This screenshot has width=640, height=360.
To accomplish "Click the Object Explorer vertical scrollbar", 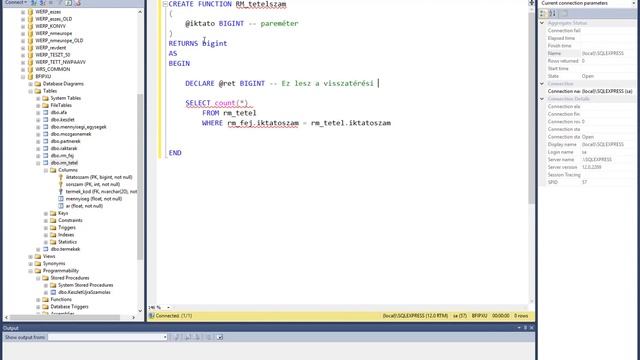I will 140,176.
